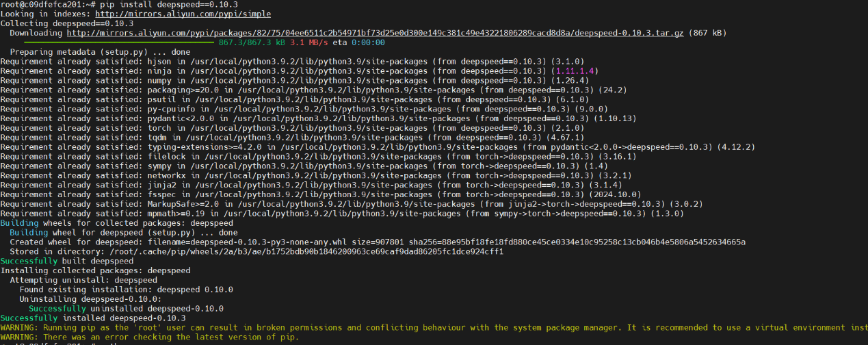868x345 pixels.
Task: Click the 'packaging>=20.0' requirement
Action: coord(183,90)
